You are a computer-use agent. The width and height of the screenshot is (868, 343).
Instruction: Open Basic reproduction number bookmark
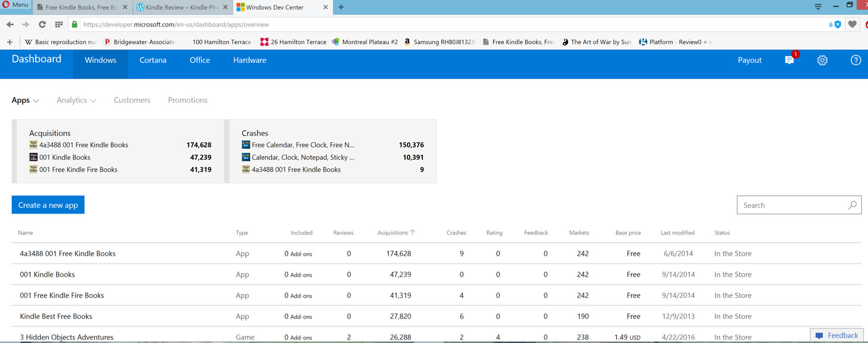[x=60, y=42]
